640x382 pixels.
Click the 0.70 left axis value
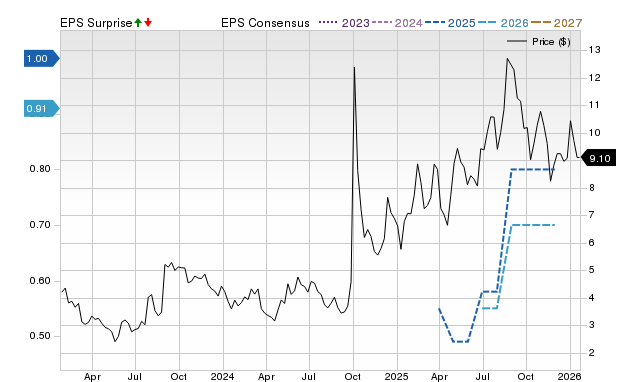pyautogui.click(x=40, y=225)
